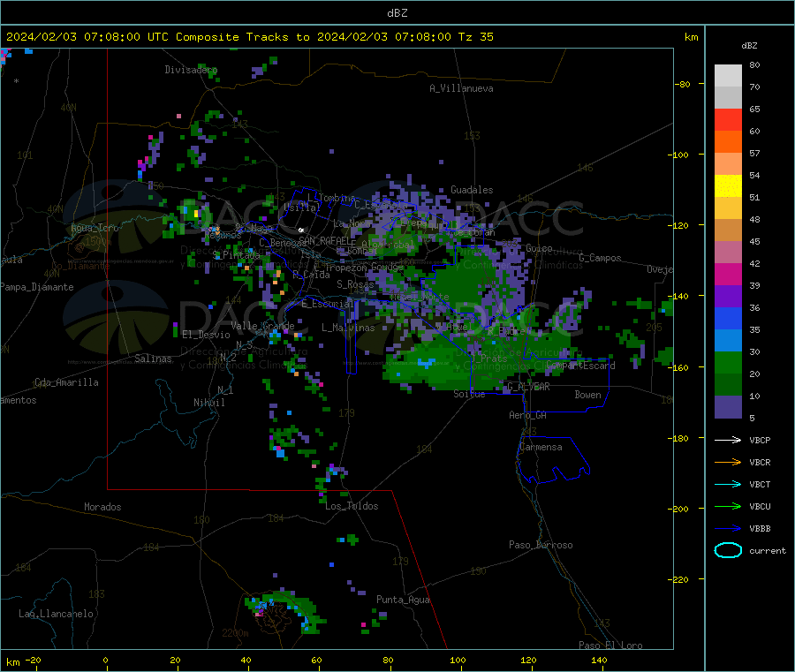Click the Morados place label
The height and width of the screenshot is (672, 795).
102,507
